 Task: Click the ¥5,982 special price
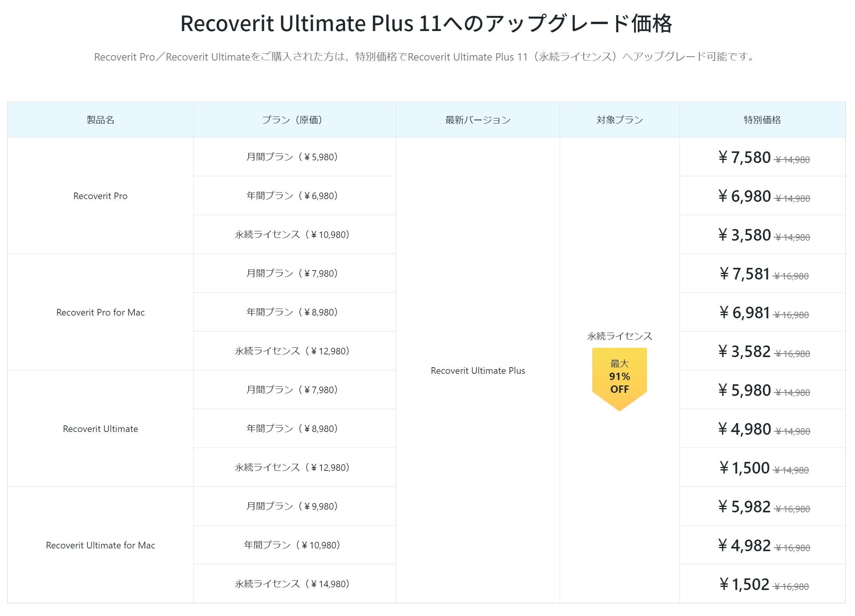(x=744, y=507)
